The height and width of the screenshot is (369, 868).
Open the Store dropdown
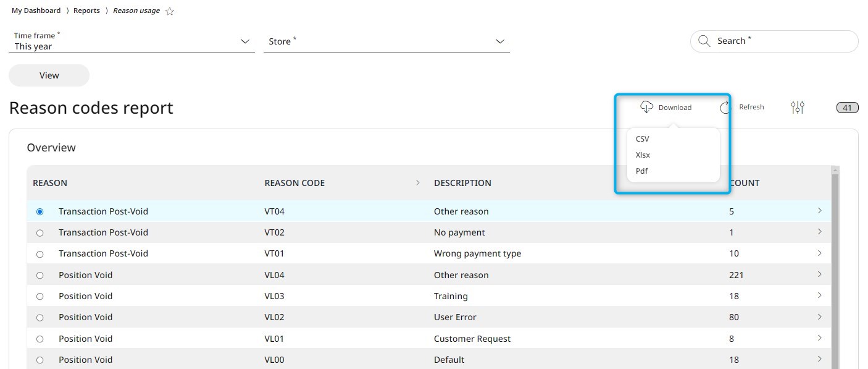click(x=386, y=41)
